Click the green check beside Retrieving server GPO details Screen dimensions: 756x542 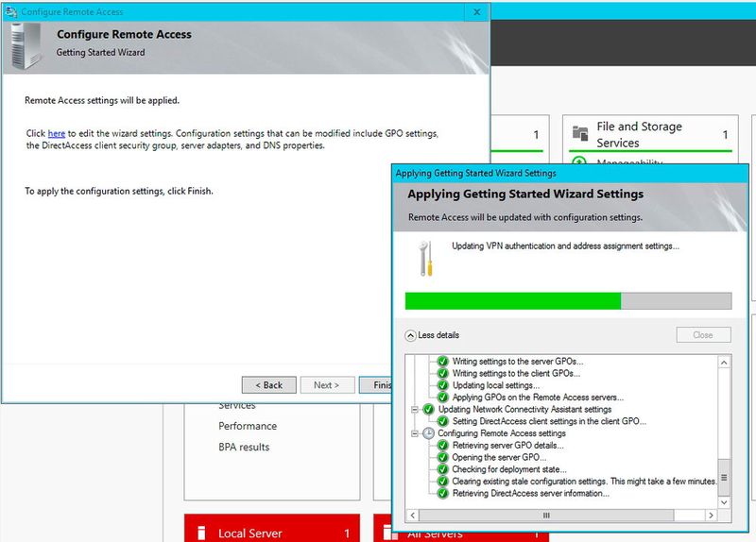point(442,446)
